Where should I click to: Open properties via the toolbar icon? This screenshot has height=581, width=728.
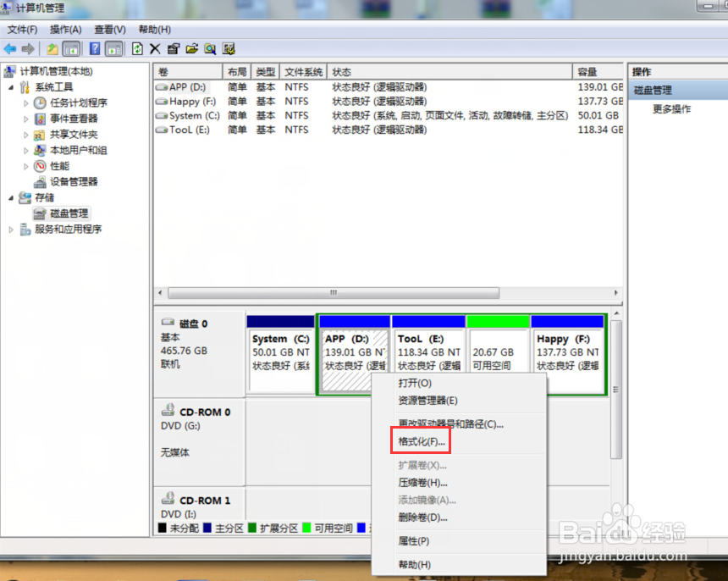click(174, 48)
